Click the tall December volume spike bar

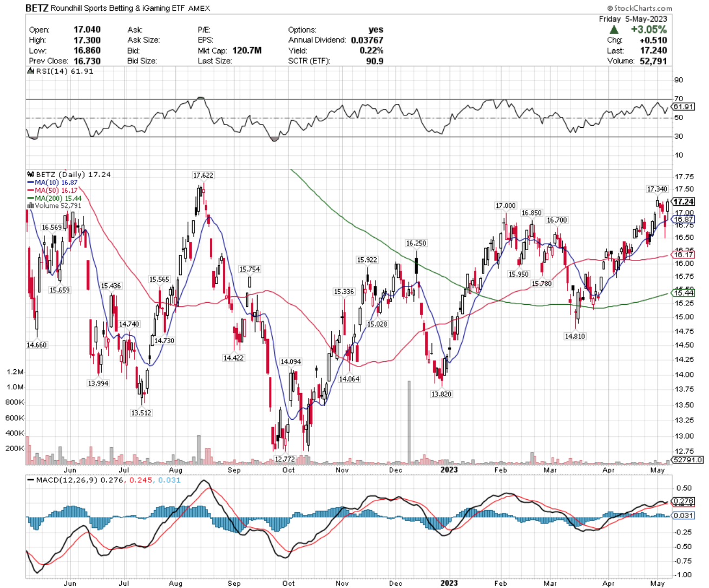tap(409, 422)
